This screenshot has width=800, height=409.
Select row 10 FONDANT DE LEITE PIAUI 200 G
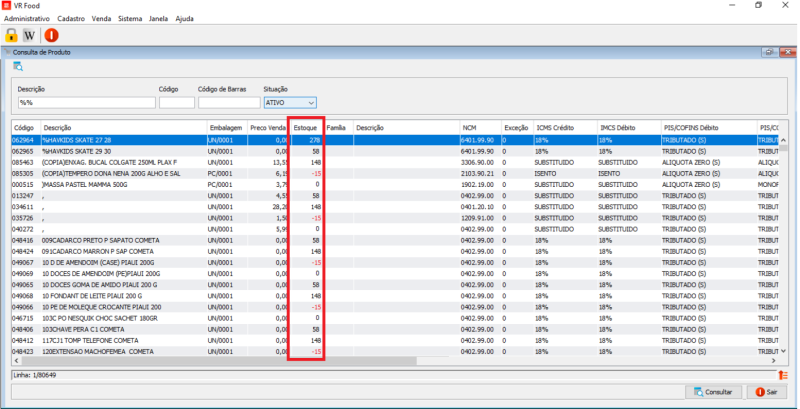[x=395, y=296]
